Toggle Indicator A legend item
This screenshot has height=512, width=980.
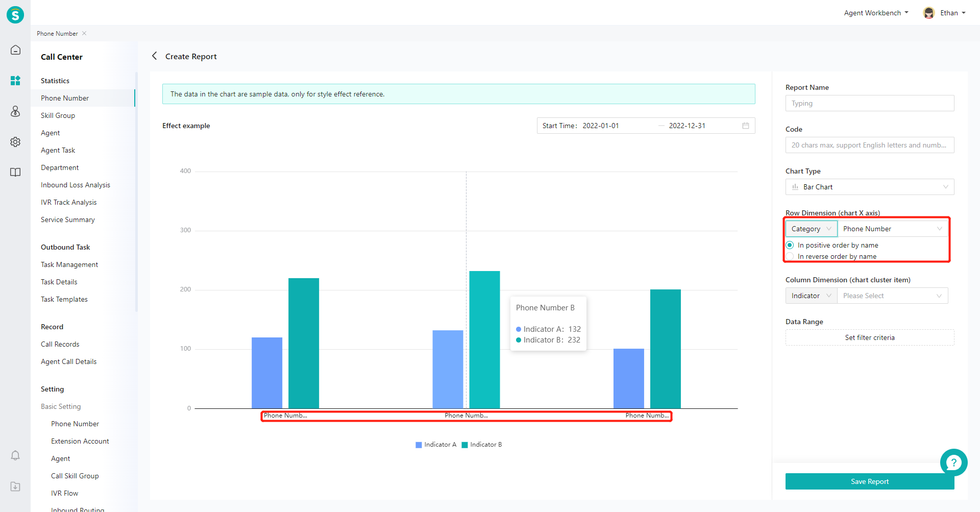coord(436,445)
